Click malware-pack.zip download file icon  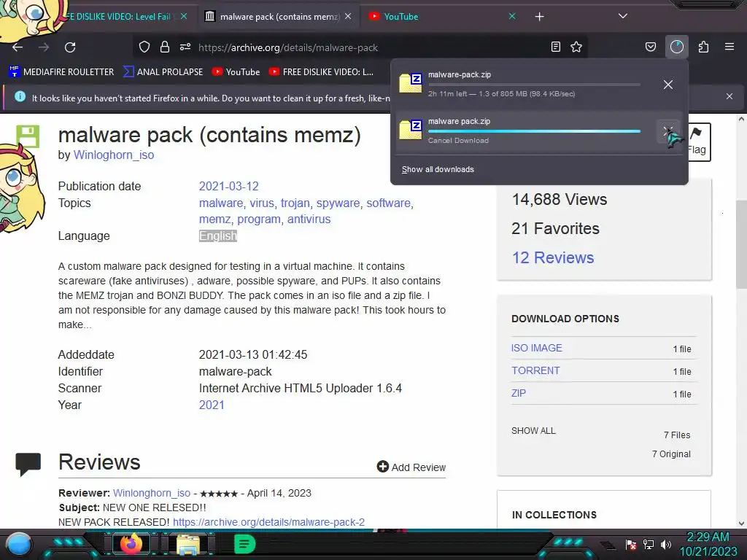pos(410,84)
